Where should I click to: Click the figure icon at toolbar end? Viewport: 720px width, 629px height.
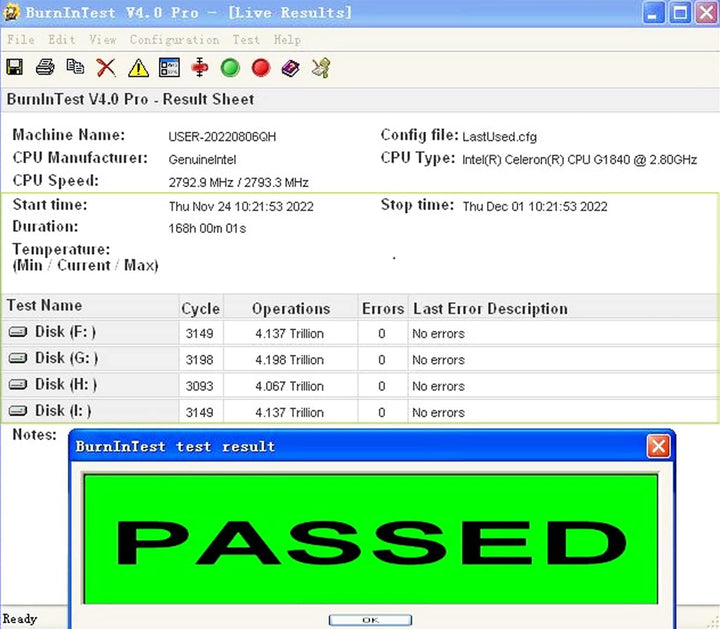321,68
